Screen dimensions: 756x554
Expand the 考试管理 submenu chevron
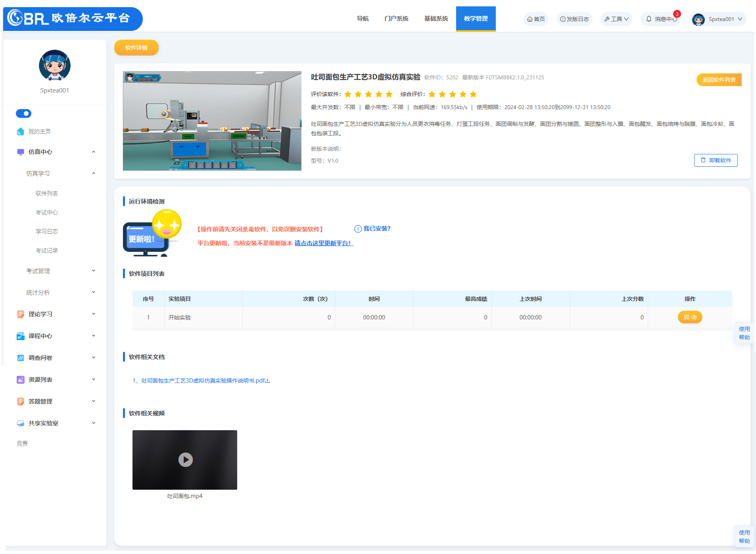click(94, 271)
